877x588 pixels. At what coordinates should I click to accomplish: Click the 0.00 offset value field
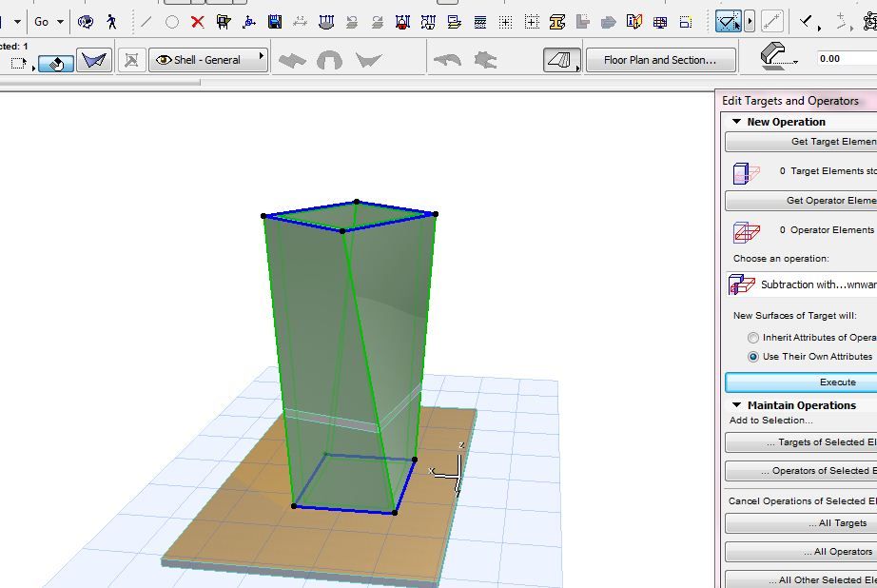point(846,59)
